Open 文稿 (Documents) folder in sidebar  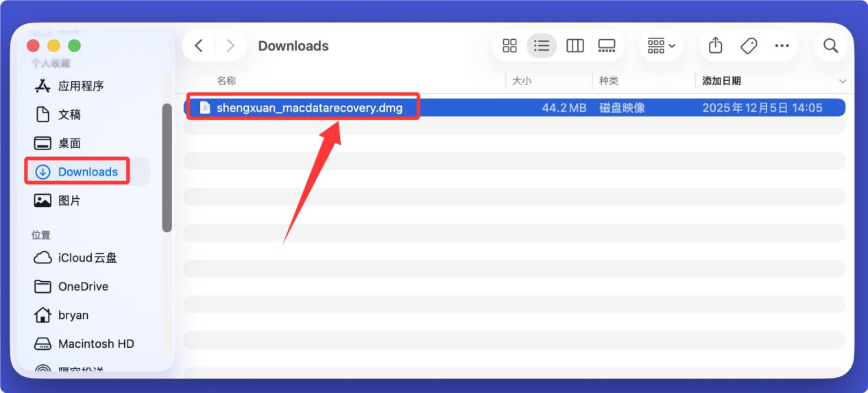coord(69,115)
